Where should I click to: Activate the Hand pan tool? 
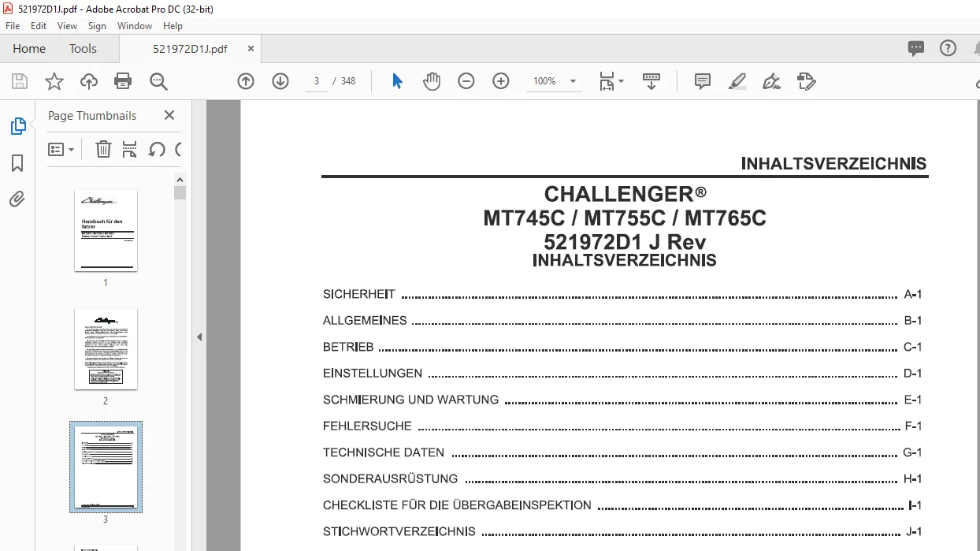pos(431,81)
